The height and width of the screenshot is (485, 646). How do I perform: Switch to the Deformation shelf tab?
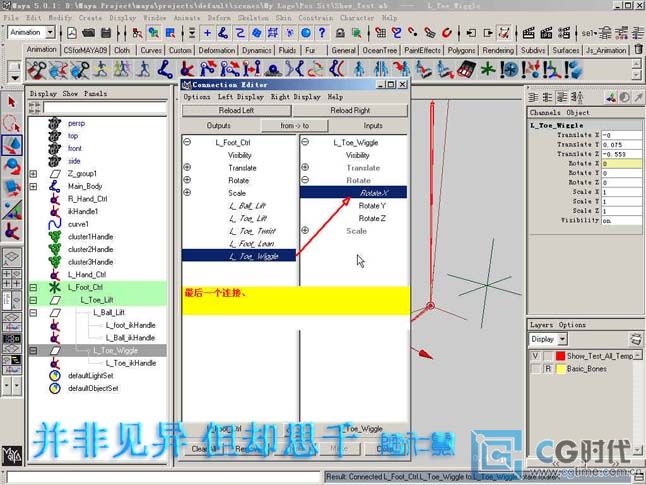(217, 50)
